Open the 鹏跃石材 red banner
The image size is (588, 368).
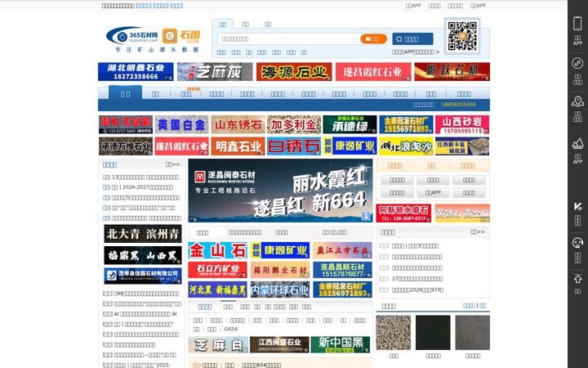point(452,72)
